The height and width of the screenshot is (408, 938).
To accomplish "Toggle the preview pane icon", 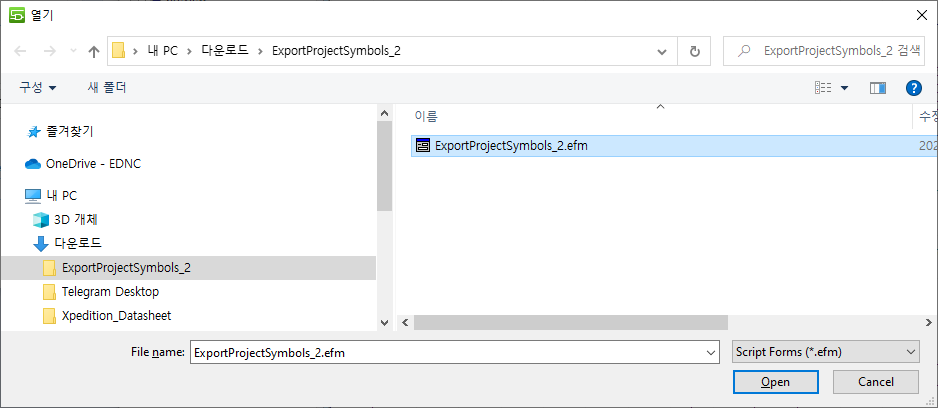I will (x=878, y=88).
